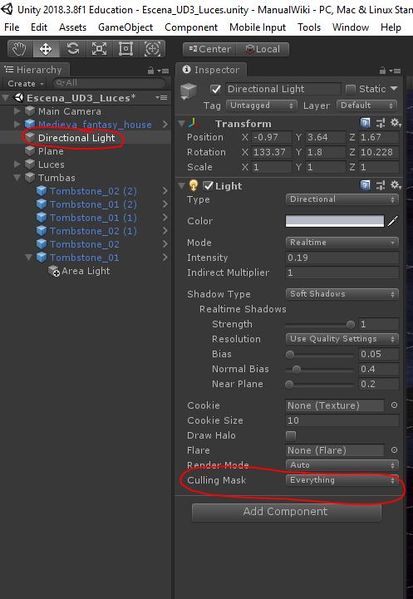Enable the Draw Halo checkbox
Image resolution: width=413 pixels, height=599 pixels.
coord(291,435)
